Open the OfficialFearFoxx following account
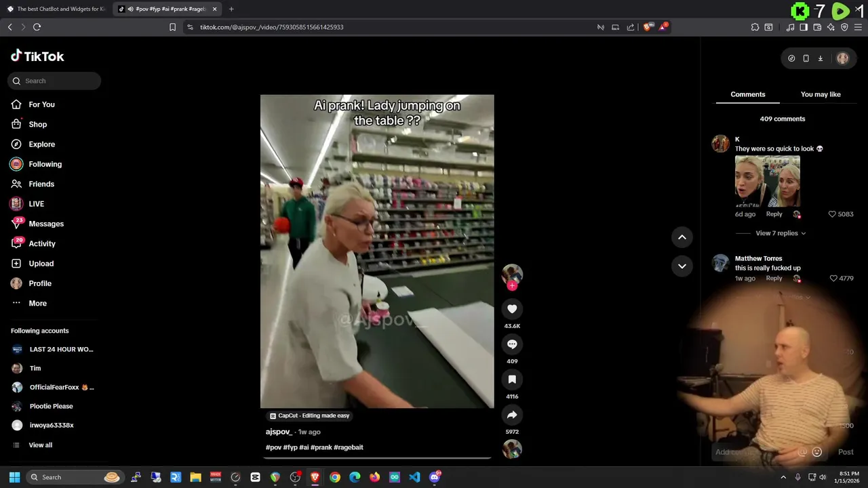This screenshot has width=868, height=488. point(54,387)
